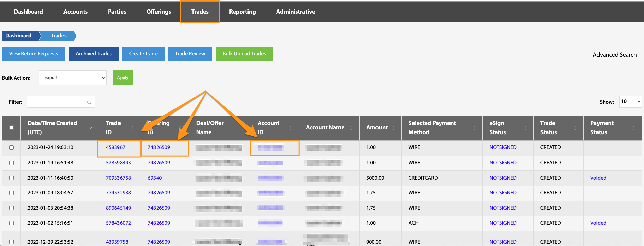Click View Return Requests button
The height and width of the screenshot is (246, 644).
34,54
